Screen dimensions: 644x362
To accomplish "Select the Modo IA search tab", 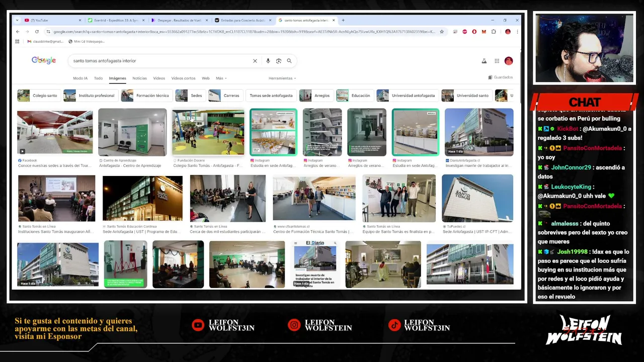I will pyautogui.click(x=80, y=78).
